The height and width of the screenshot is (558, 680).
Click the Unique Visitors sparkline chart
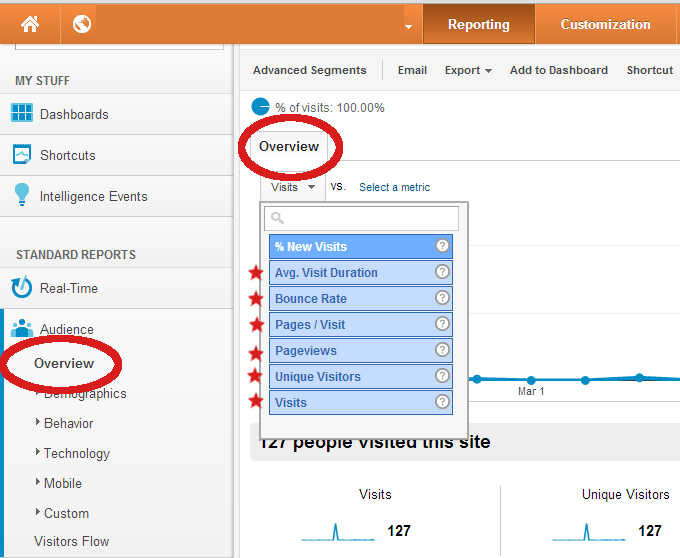(x=588, y=532)
